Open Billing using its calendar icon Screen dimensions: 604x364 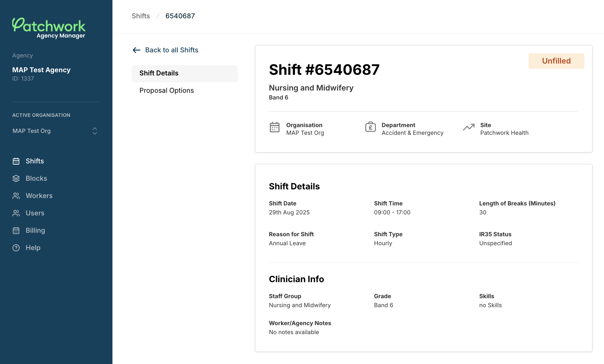[x=16, y=230]
